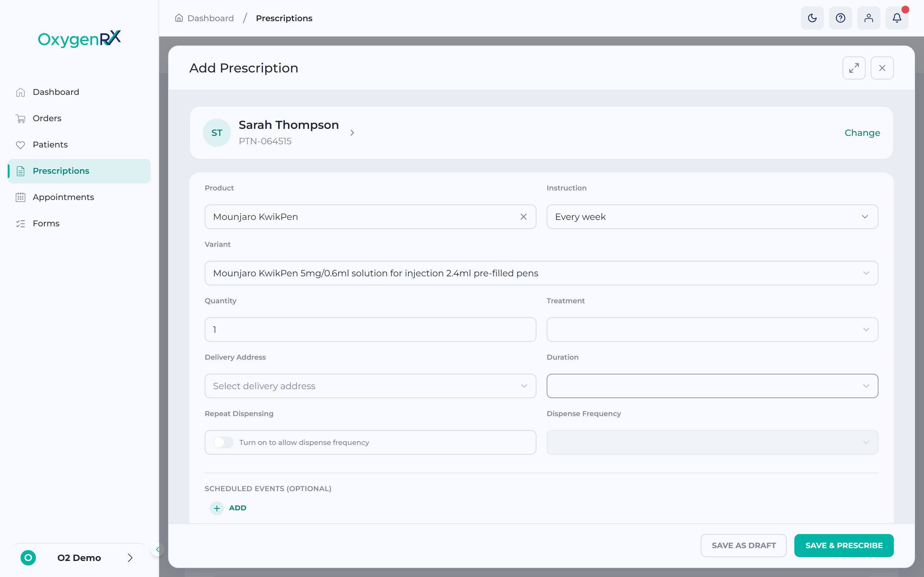This screenshot has width=924, height=577.
Task: Clear the Mounjaro KwikPen product selection
Action: click(524, 217)
